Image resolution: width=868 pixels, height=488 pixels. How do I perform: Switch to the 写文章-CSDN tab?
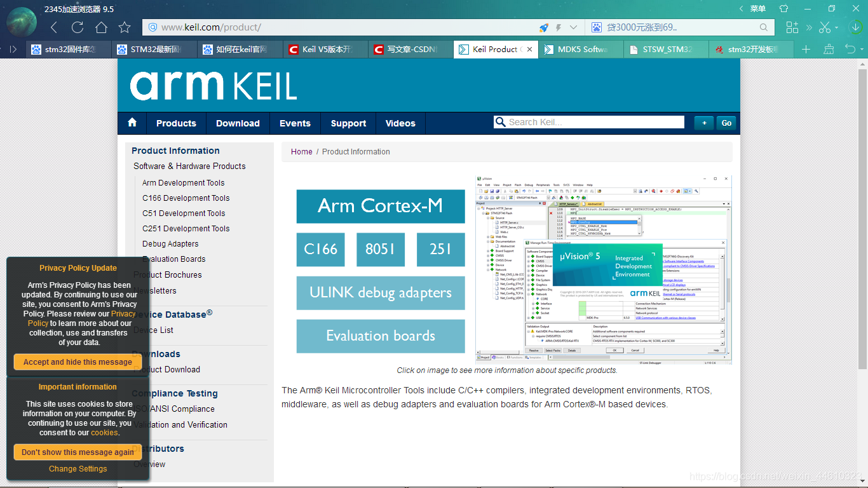tap(410, 50)
